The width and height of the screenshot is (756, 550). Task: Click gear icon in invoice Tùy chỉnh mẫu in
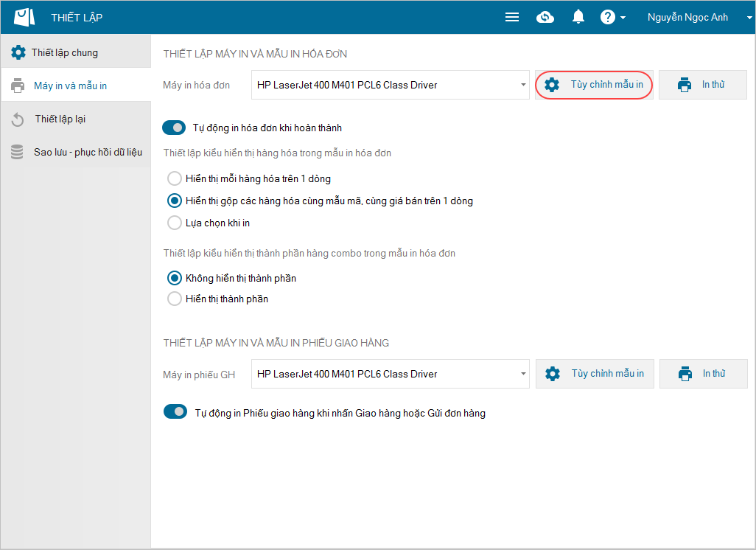click(552, 85)
